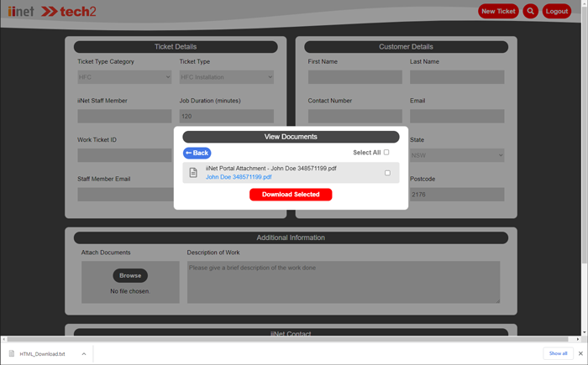Click the horizontal scrollbar at page bottom
Image resolution: width=588 pixels, height=365 pixels.
[x=288, y=339]
